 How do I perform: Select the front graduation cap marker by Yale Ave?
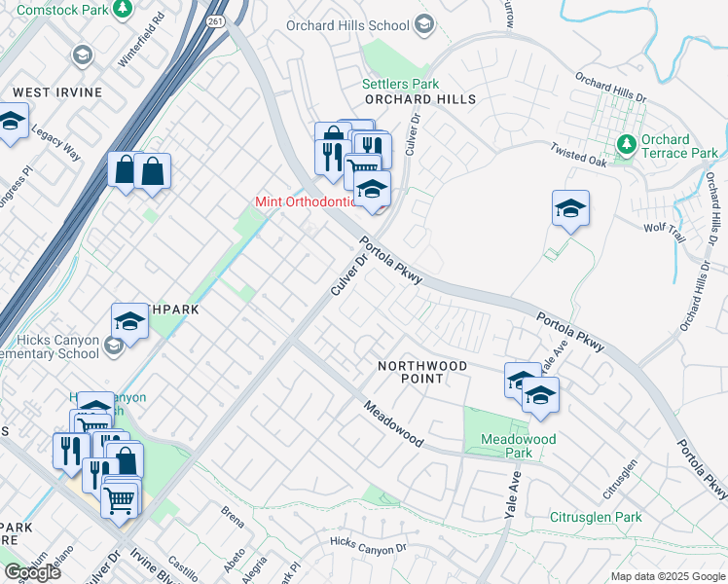(x=540, y=398)
